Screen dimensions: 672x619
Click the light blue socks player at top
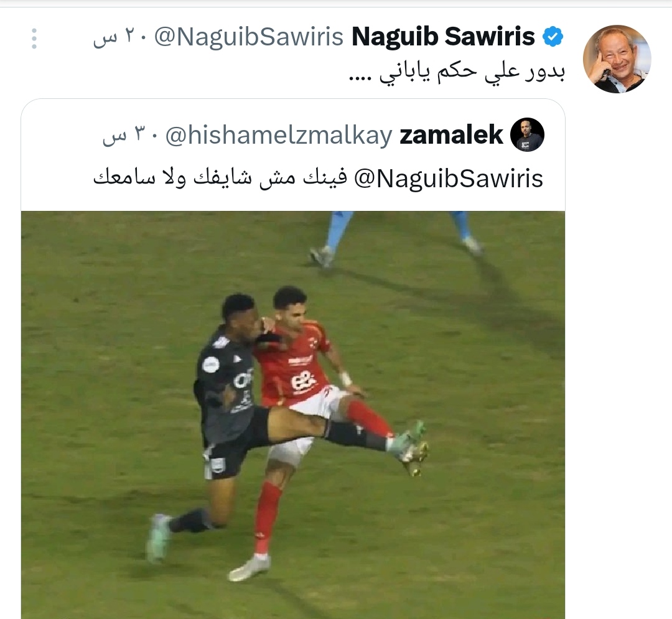click(x=396, y=238)
